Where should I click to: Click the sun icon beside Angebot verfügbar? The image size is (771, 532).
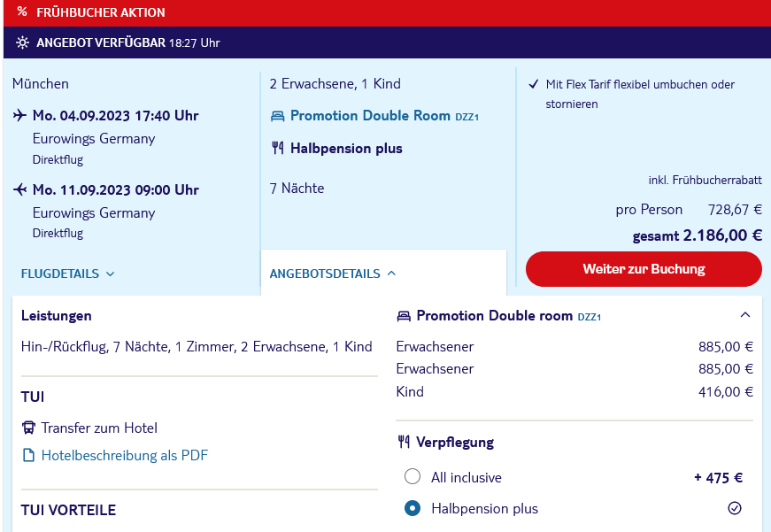22,42
